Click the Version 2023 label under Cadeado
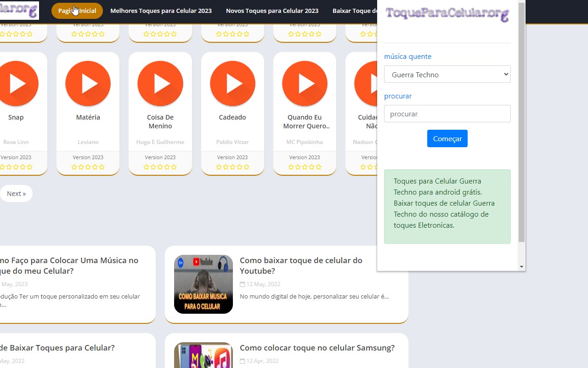 tap(232, 157)
